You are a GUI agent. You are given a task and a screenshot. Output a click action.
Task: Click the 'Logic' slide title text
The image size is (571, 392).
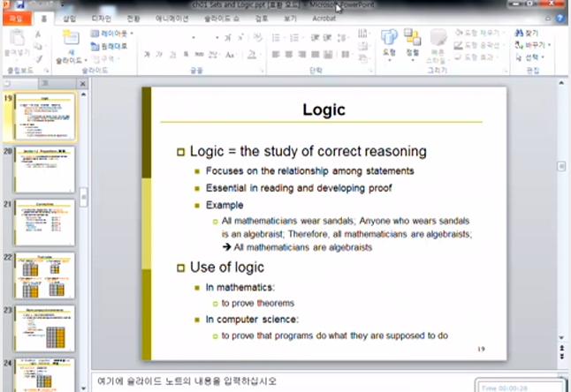(x=324, y=109)
